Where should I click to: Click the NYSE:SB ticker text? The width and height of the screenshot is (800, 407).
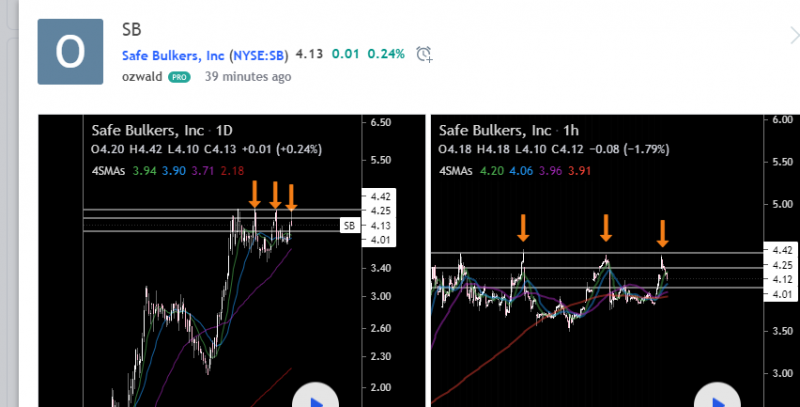(258, 54)
